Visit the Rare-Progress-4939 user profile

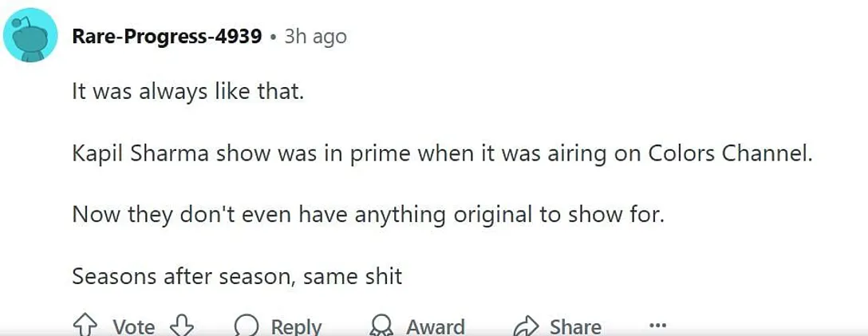[167, 37]
